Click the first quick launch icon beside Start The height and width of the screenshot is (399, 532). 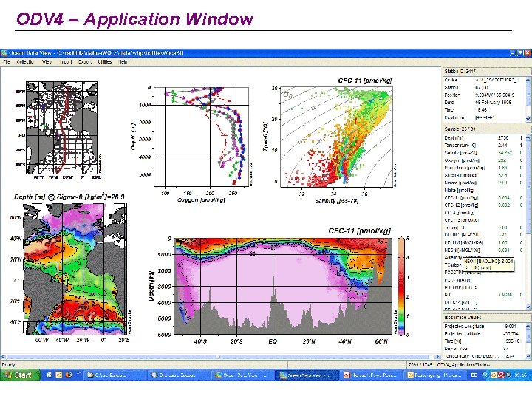pyautogui.click(x=49, y=375)
